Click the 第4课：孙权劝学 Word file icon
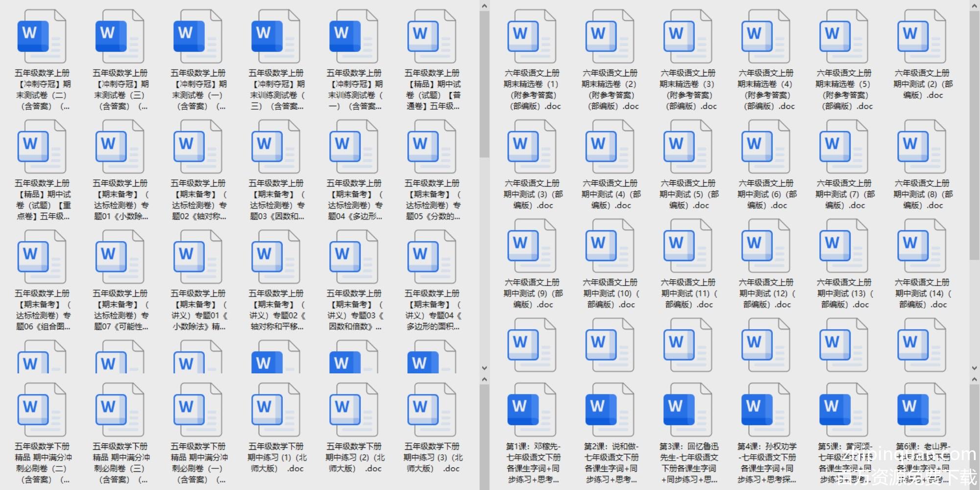 765,410
